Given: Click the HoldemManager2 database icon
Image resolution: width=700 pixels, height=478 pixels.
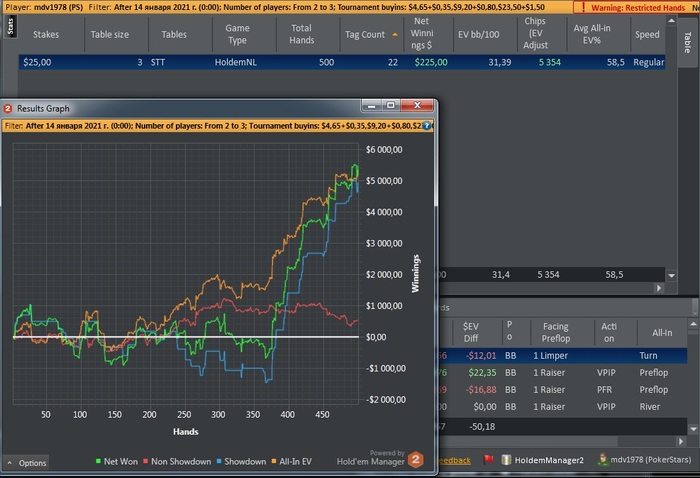Looking at the screenshot, I should (x=506, y=460).
